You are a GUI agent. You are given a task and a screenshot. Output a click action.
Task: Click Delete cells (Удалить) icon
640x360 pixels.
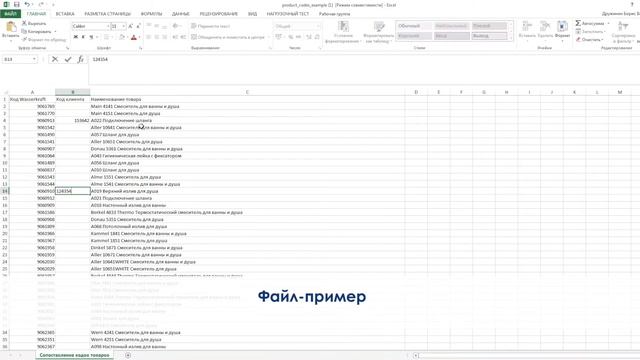point(545,27)
